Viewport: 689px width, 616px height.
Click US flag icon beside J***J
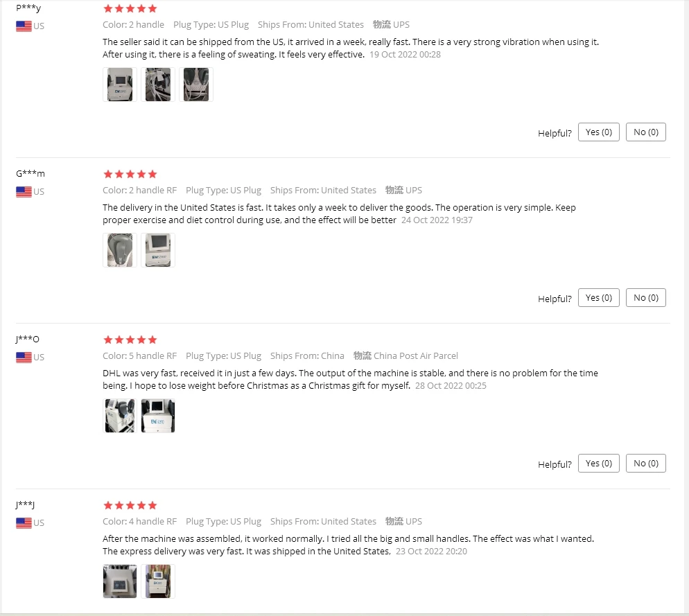point(24,523)
